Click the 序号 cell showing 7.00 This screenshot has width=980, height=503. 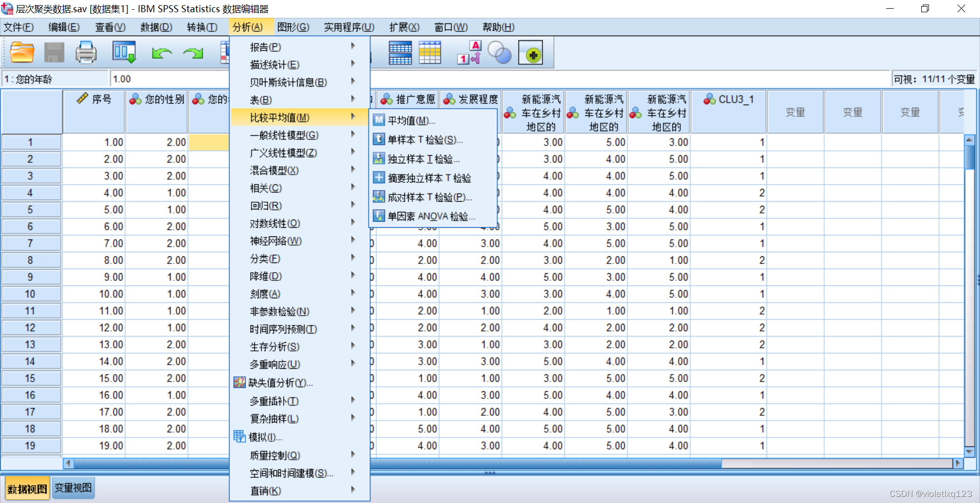[x=94, y=244]
